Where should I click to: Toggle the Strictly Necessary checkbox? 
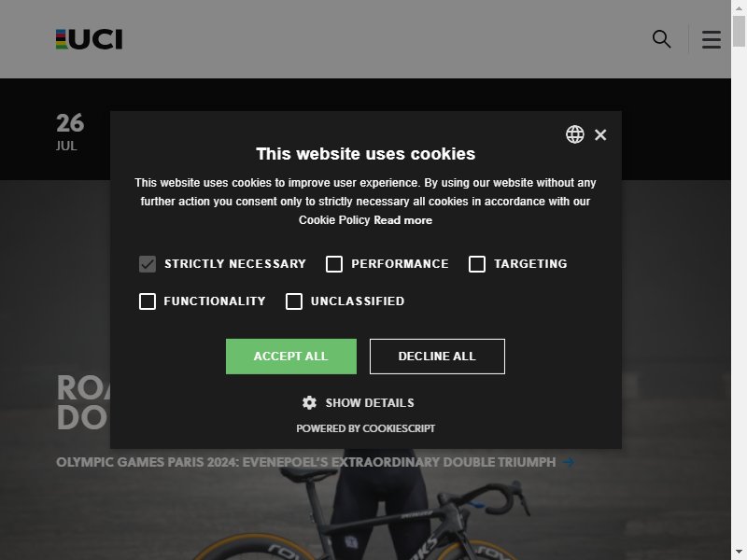click(x=148, y=264)
